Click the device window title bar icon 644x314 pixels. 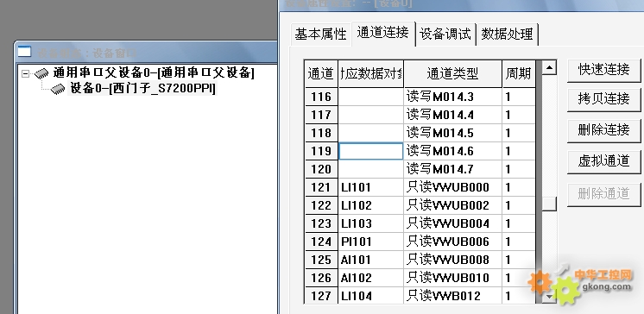(24, 52)
